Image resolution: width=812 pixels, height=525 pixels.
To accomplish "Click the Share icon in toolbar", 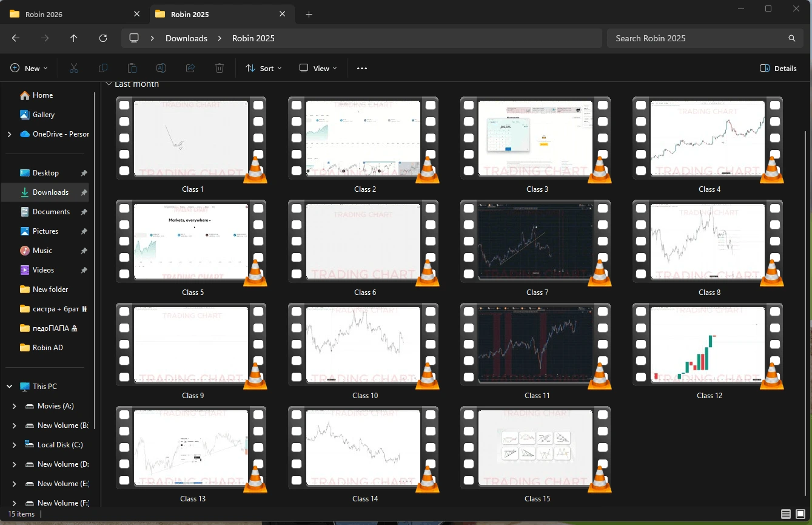I will (x=190, y=69).
